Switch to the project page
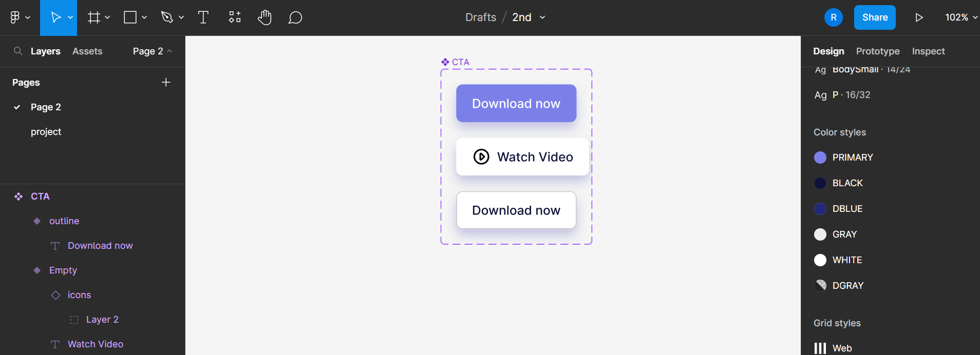This screenshot has width=980, height=355. point(46,132)
